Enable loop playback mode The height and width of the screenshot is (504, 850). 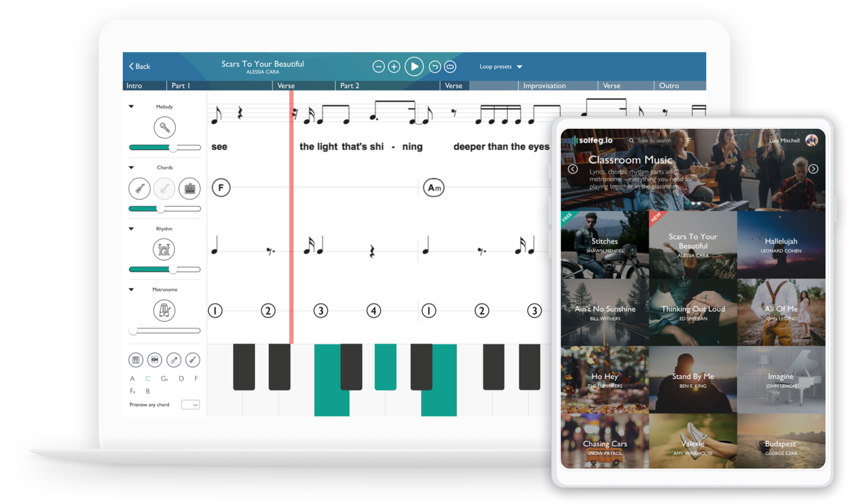tap(450, 66)
